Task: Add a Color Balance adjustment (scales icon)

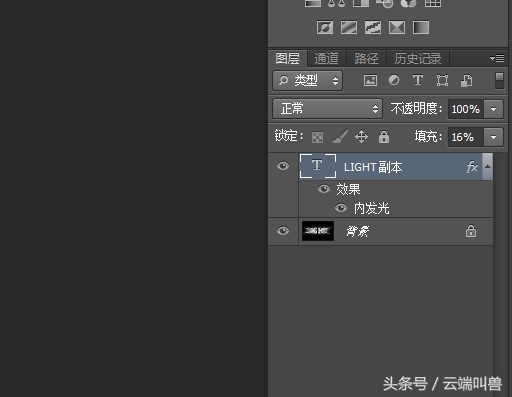Action: tap(336, 3)
